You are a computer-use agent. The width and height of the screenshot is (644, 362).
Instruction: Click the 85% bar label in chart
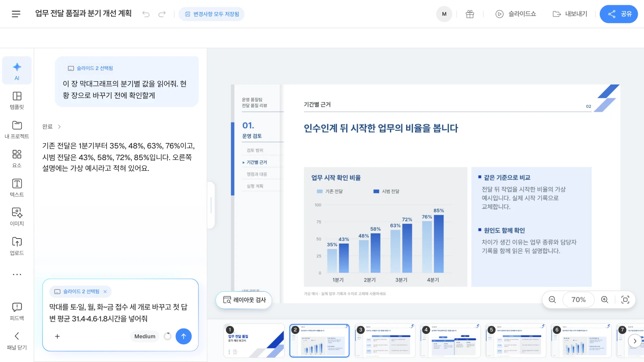point(439,210)
